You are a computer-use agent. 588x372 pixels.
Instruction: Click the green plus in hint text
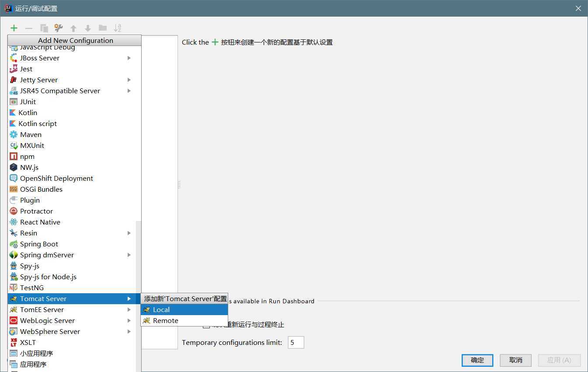click(215, 42)
